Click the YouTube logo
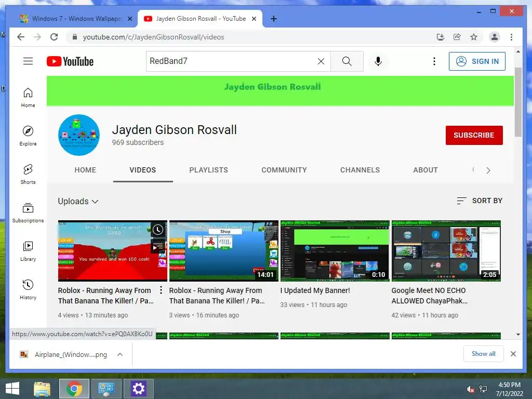 [70, 61]
